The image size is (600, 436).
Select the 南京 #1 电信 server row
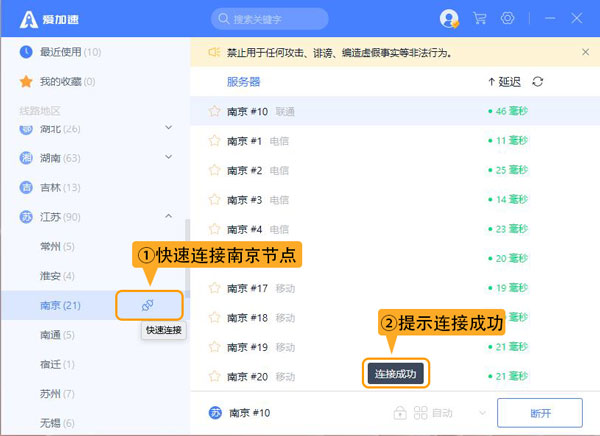pos(395,141)
